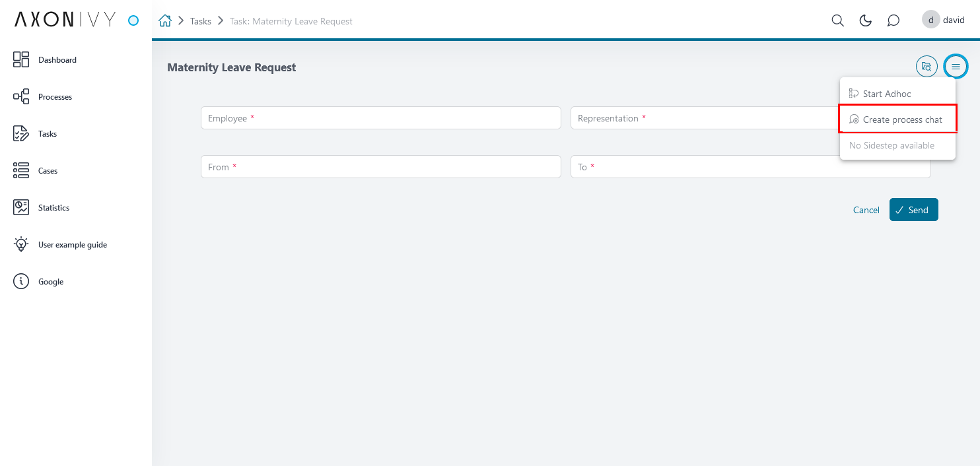Open the Cases list icon
Viewport: 980px width, 466px height.
coord(21,170)
